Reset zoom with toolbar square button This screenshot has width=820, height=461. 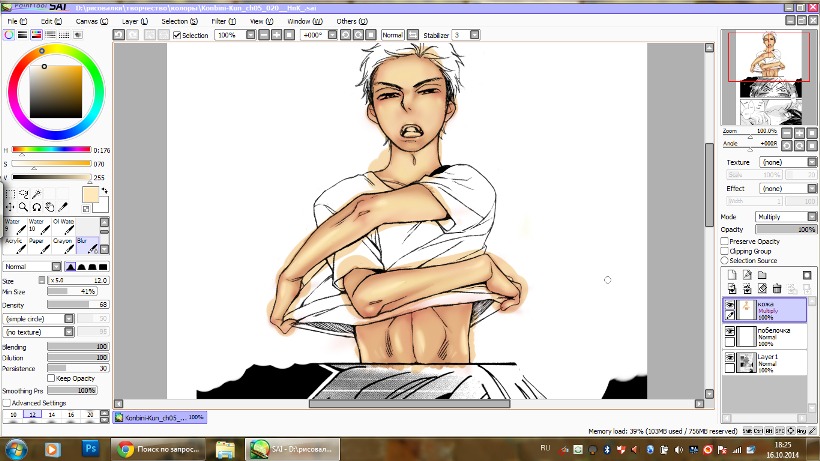tap(289, 35)
